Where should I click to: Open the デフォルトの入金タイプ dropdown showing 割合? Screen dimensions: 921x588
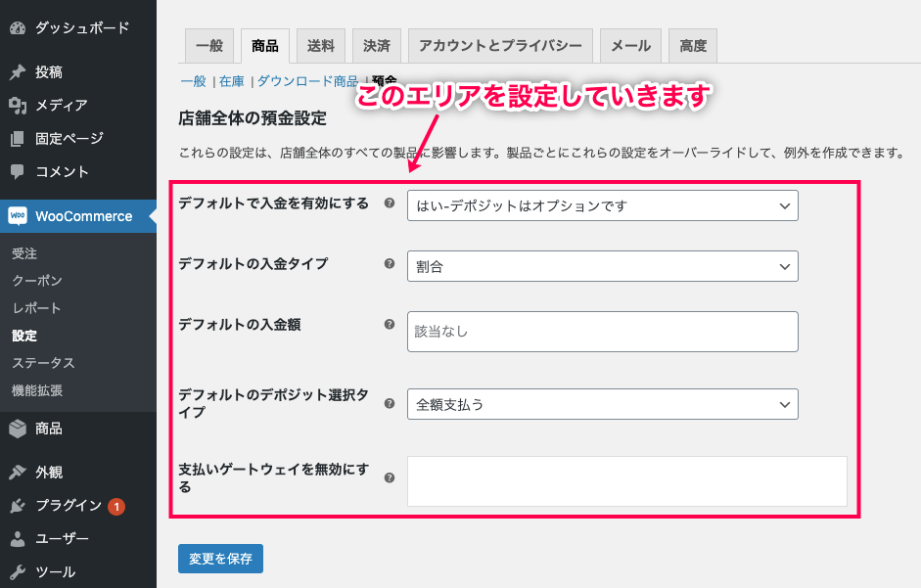click(x=602, y=266)
